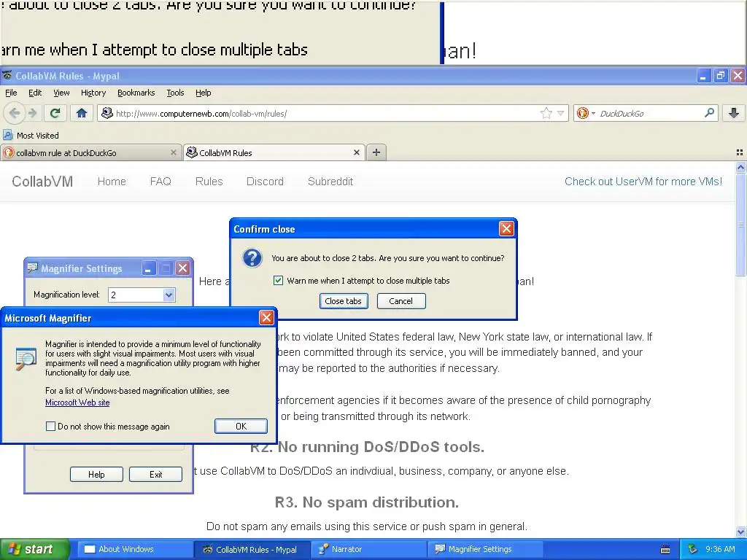The image size is (747, 560).
Task: Close the Magnifier Settings window
Action: (182, 268)
